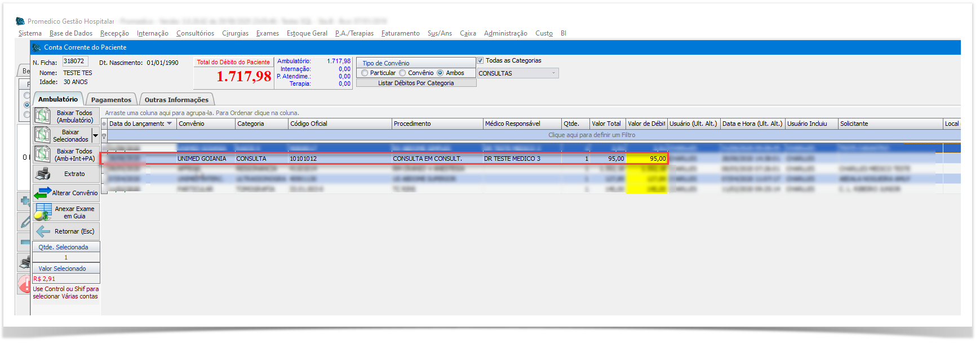Select the Convênio radio option
The height and width of the screenshot is (343, 980).
[x=403, y=73]
